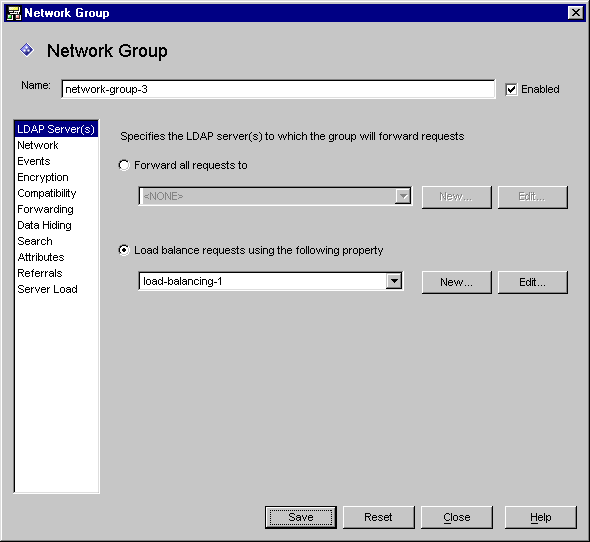Select Compatibility in the category list
Screen dimensions: 590x542
coord(56,193)
